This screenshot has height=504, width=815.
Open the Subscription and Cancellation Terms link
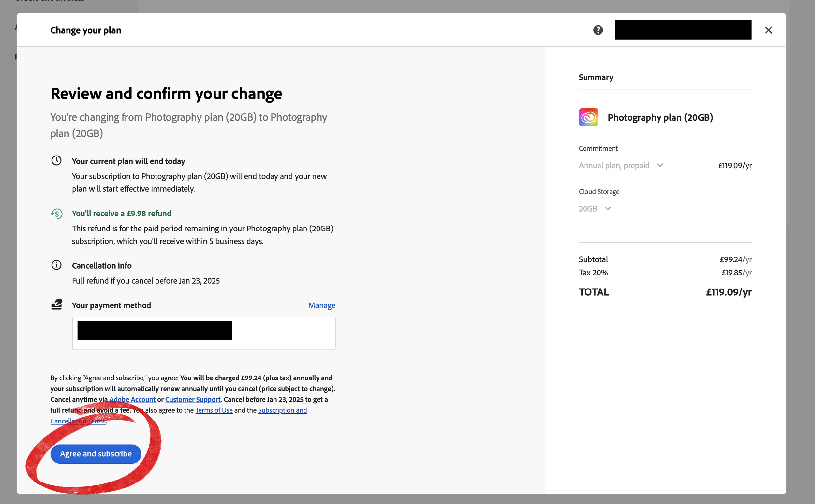click(x=282, y=410)
